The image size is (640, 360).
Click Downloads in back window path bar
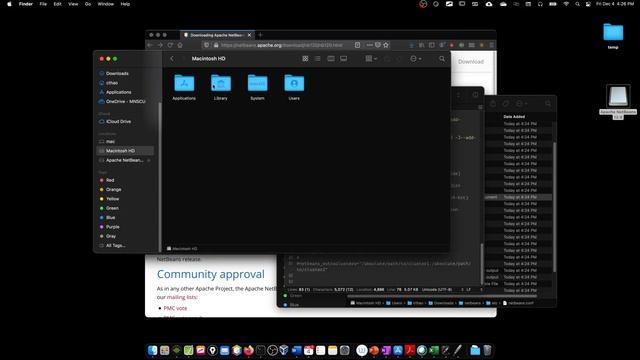tap(440, 303)
